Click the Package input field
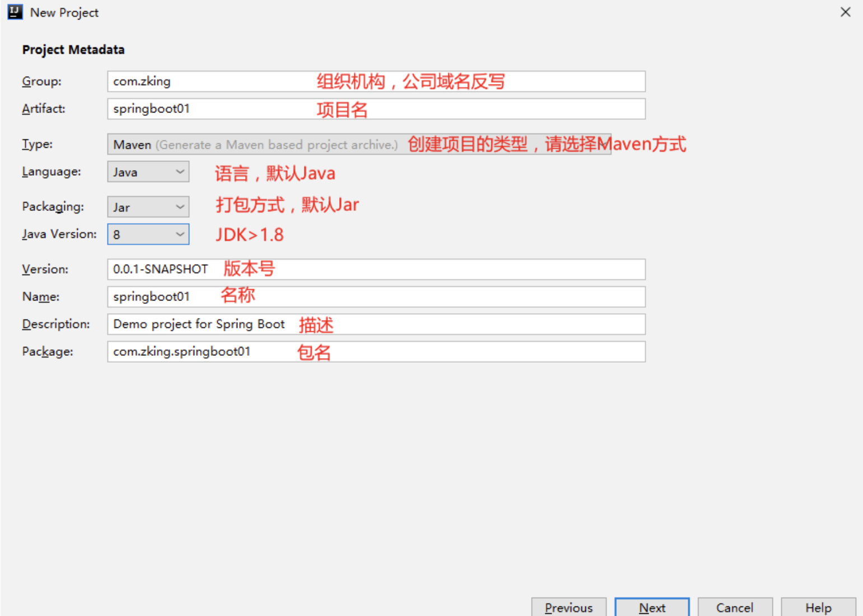 tap(376, 351)
